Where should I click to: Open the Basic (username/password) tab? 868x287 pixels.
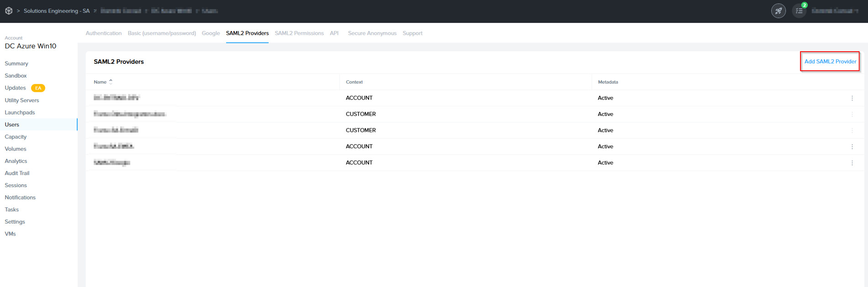pyautogui.click(x=162, y=33)
